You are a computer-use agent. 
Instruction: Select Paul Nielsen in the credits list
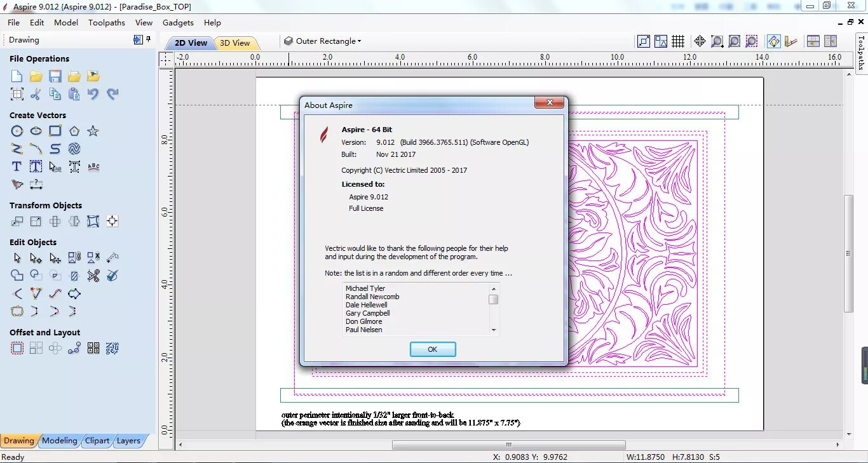pyautogui.click(x=364, y=330)
